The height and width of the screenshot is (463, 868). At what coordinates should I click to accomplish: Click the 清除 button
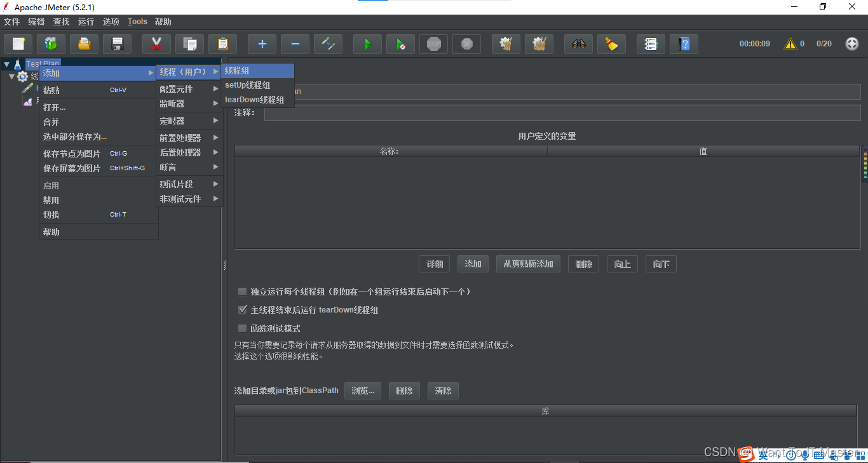[443, 391]
